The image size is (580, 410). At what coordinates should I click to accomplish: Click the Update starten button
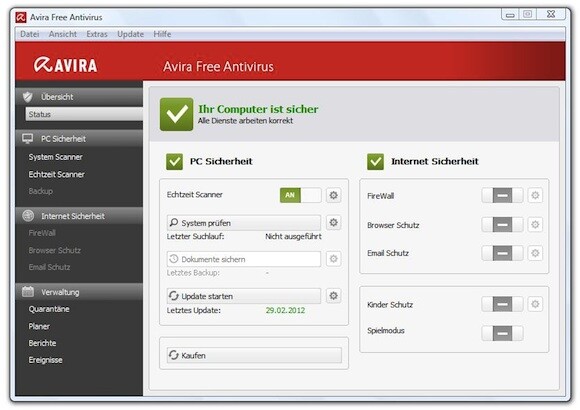click(244, 296)
